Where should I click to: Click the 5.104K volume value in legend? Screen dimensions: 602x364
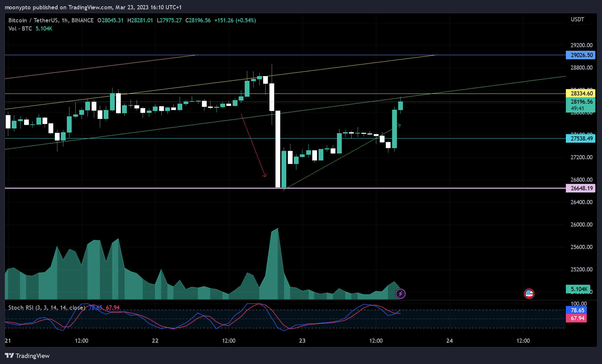pos(44,29)
